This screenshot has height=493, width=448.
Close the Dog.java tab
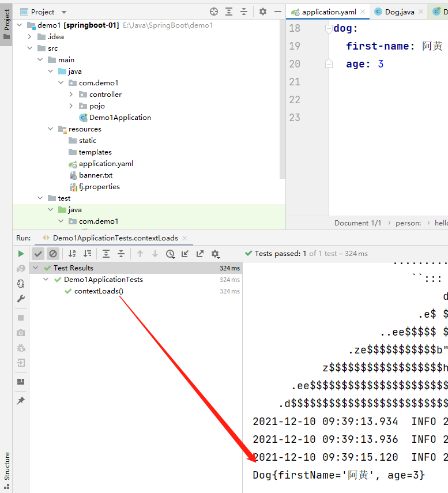421,12
